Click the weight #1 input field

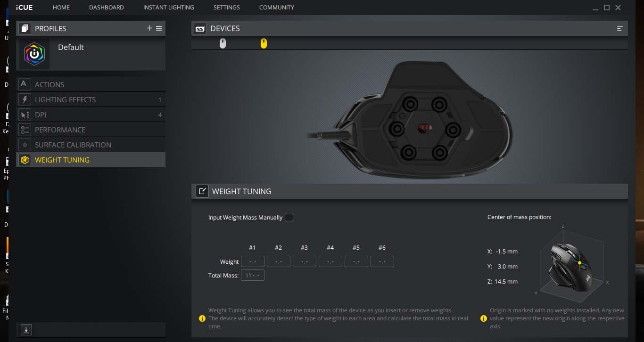252,261
